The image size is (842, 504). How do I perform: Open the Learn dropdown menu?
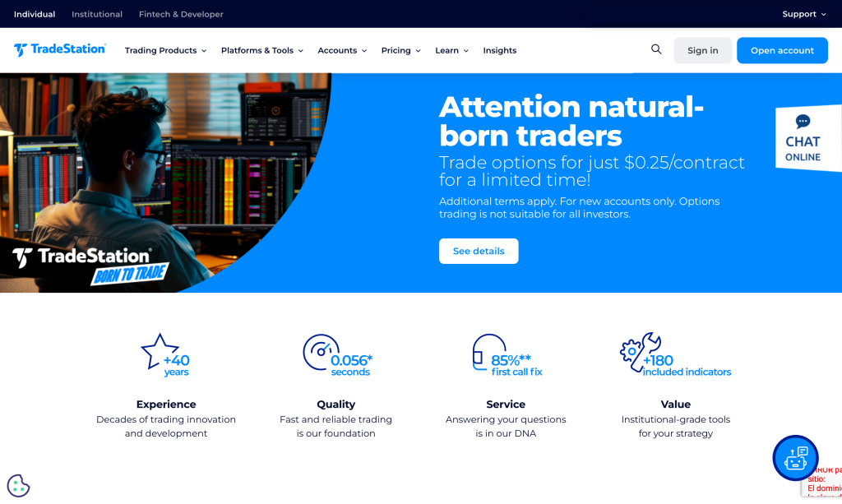(451, 50)
